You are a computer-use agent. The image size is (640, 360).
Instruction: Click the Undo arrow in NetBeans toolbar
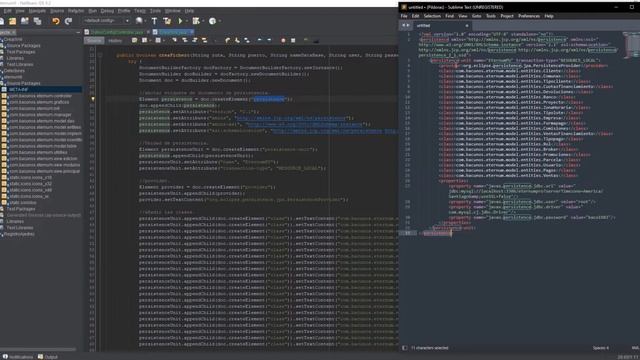(56, 21)
